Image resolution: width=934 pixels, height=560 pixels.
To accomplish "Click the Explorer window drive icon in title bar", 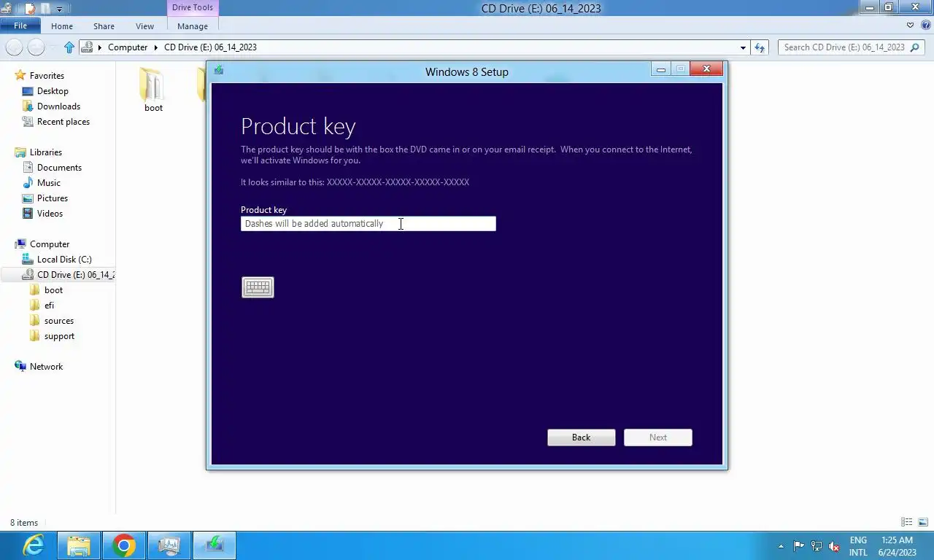I will [x=6, y=9].
